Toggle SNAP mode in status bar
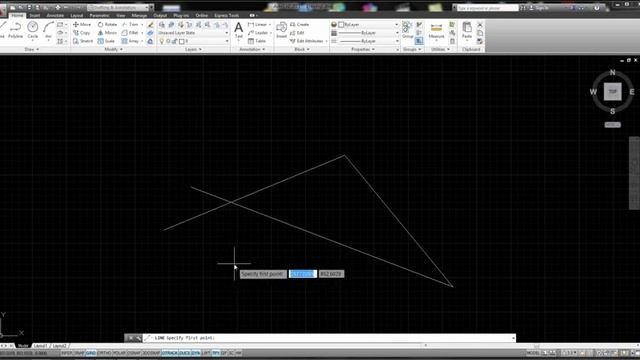 pos(79,353)
